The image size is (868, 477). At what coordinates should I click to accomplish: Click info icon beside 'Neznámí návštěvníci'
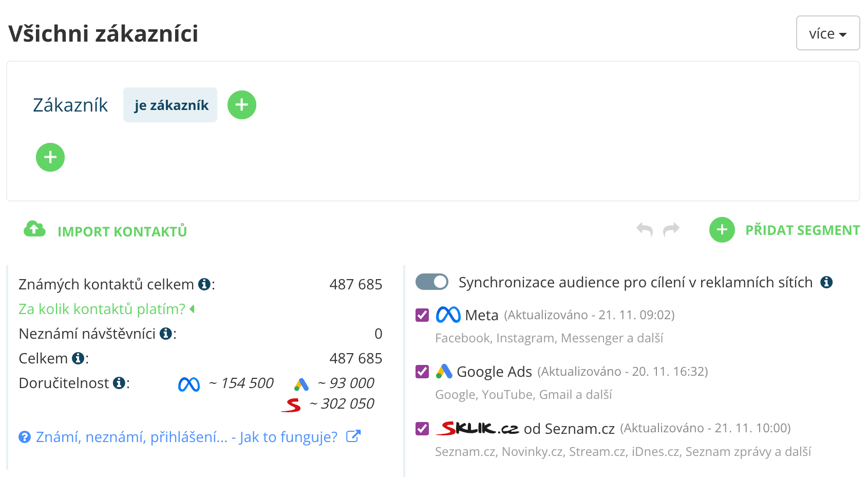click(x=165, y=334)
